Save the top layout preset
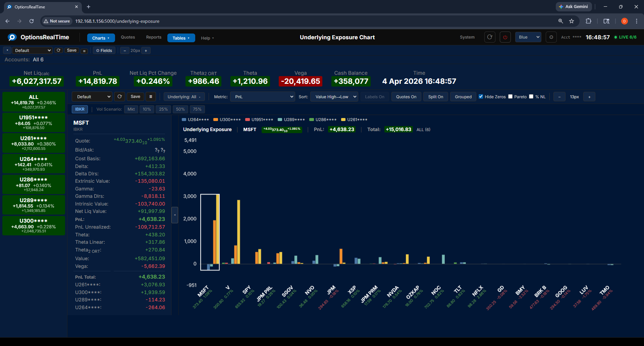 pyautogui.click(x=72, y=50)
